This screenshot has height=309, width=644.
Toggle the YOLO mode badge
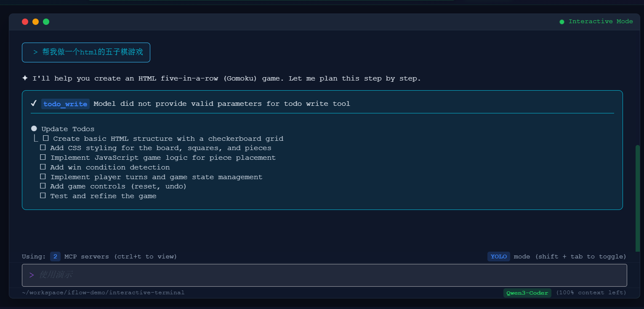(498, 256)
